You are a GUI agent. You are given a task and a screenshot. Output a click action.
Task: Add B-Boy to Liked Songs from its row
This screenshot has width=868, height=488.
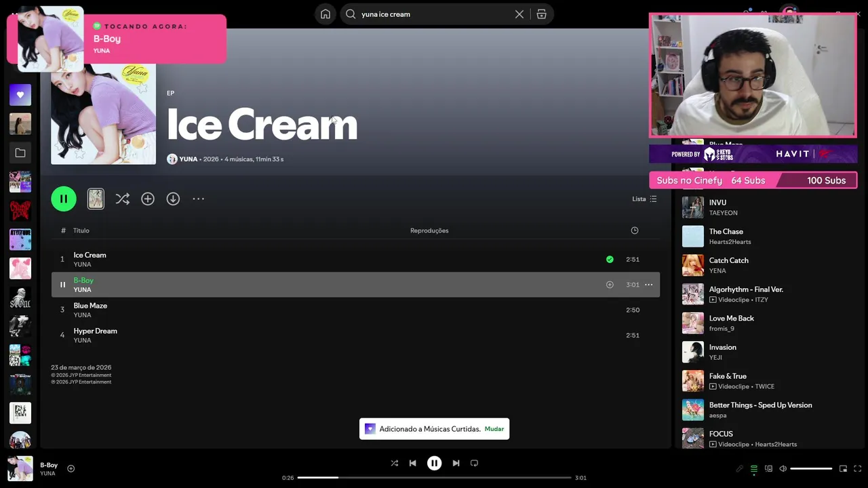point(610,285)
